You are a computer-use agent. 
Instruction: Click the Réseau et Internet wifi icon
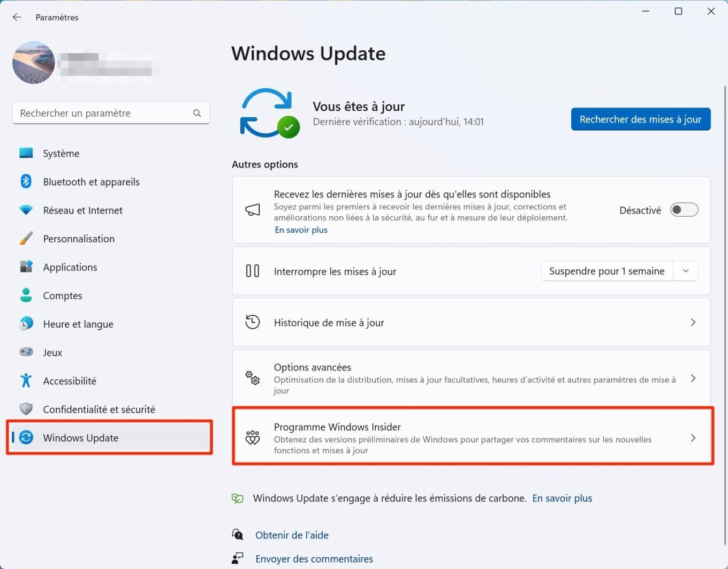click(x=26, y=210)
